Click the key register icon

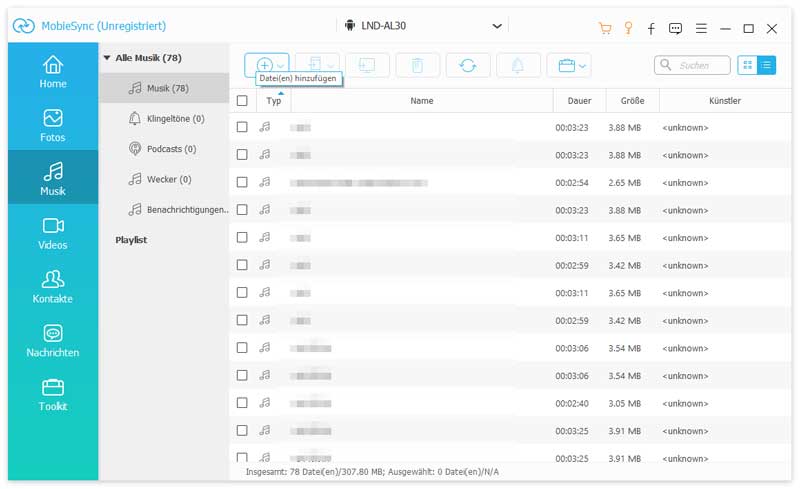(x=629, y=28)
